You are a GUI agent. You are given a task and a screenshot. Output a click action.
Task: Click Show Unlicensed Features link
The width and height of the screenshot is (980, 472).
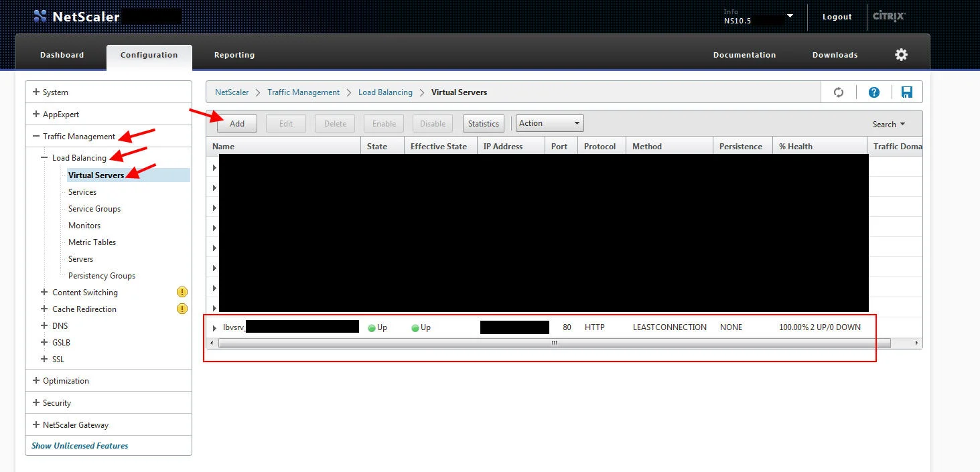point(80,445)
